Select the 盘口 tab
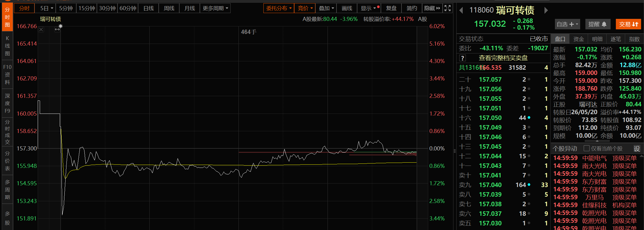644x230 pixels. pyautogui.click(x=560, y=39)
